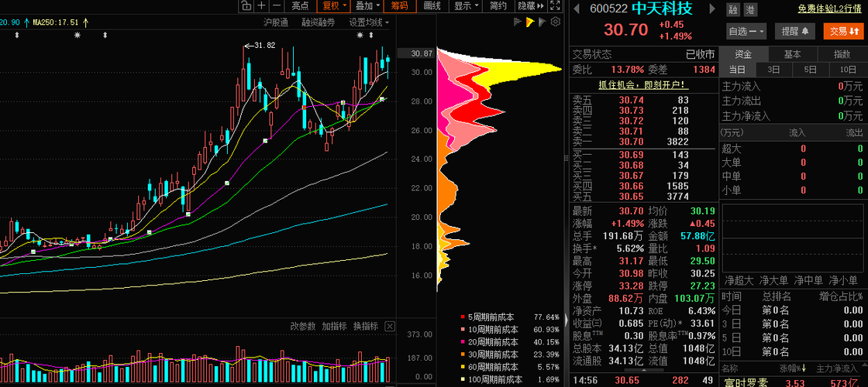Click the 换手 turnover rate 5.62% value

point(631,248)
